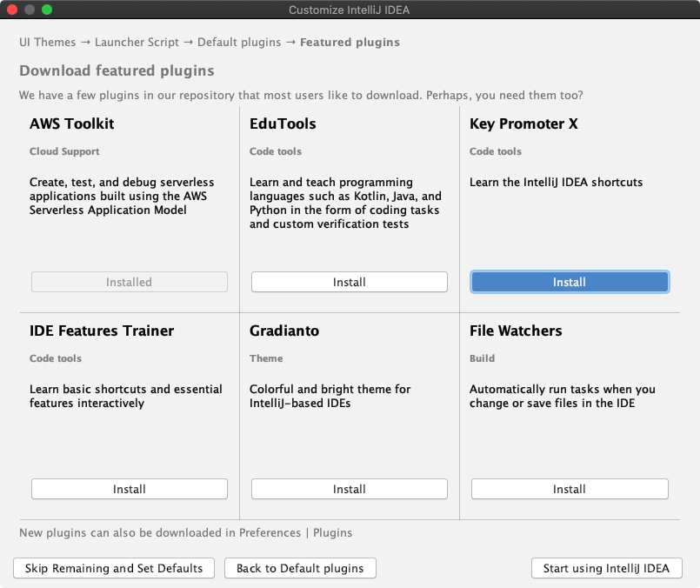Click 'Learn basic shortcuts' description text
Image resolution: width=700 pixels, height=588 pixels.
pyautogui.click(x=126, y=396)
